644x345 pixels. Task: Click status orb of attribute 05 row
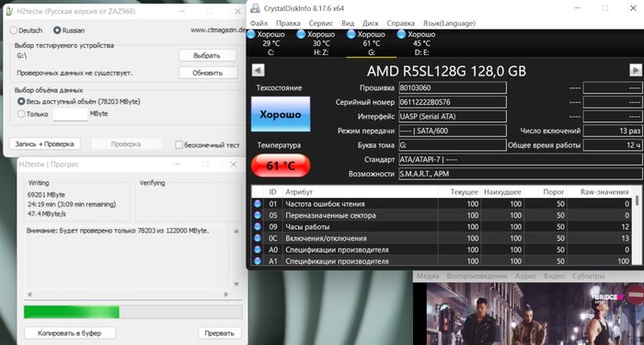coord(258,215)
